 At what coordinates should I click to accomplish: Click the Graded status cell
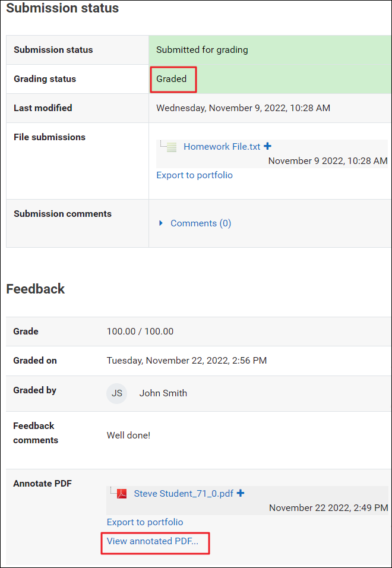[172, 79]
